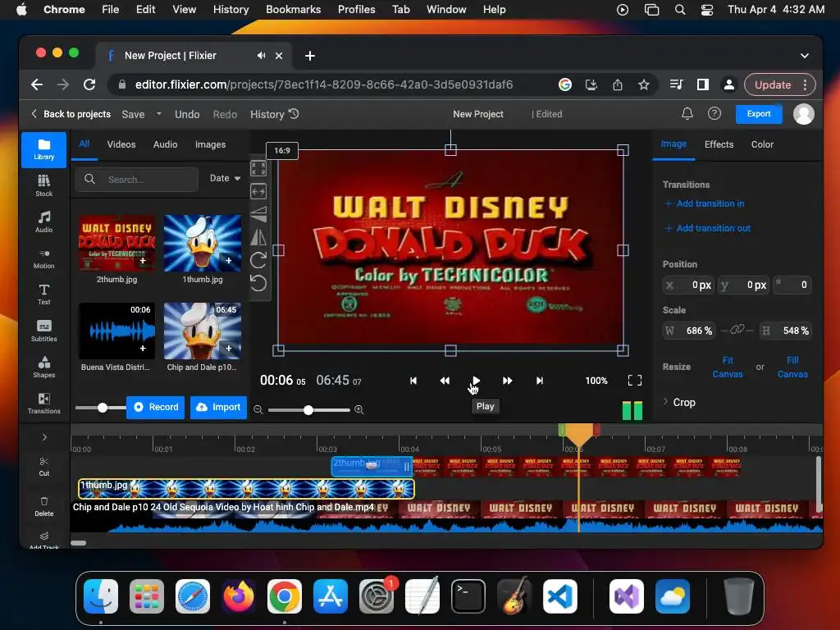
Task: Click the Cut tool beside timeline
Action: tap(44, 466)
